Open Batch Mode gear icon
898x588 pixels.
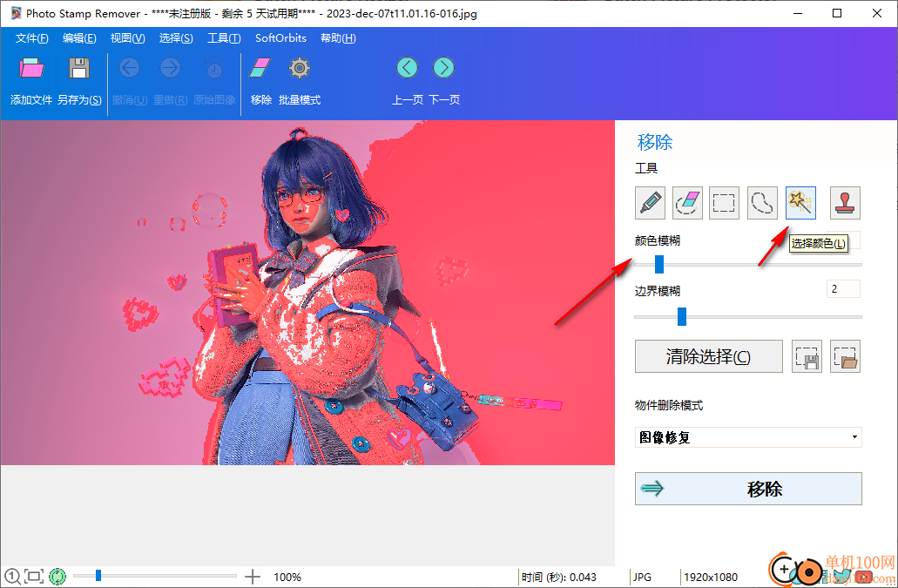[299, 68]
